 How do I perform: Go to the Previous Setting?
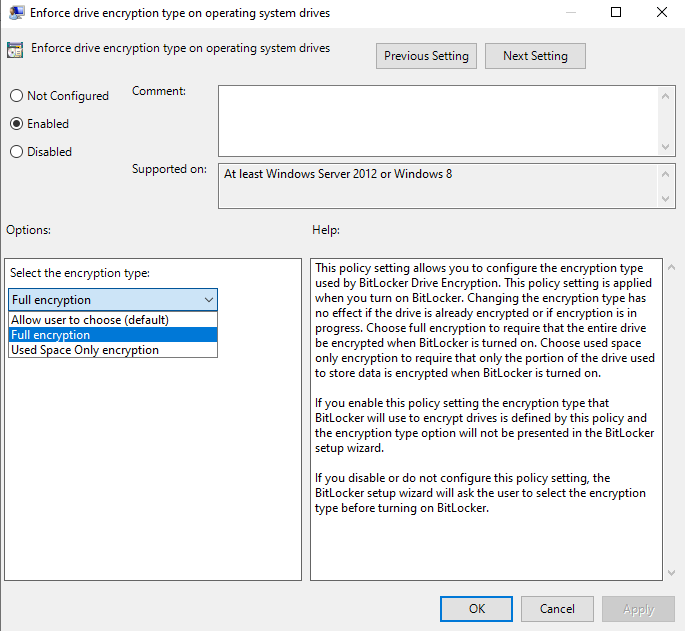point(426,56)
